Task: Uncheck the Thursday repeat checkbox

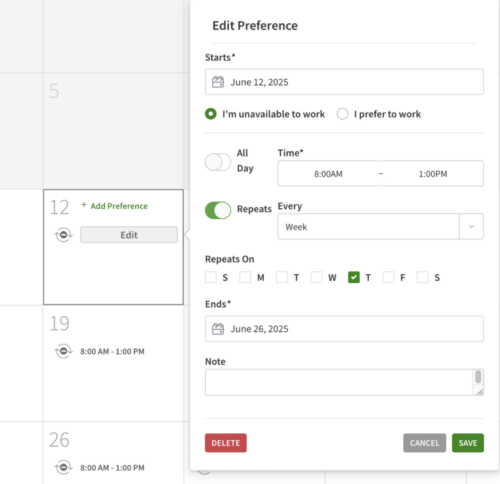Action: tap(354, 277)
